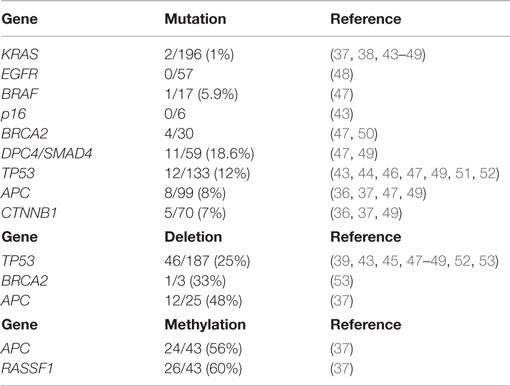Click the Deletion section header
This screenshot has height=386, width=510.
tap(193, 237)
